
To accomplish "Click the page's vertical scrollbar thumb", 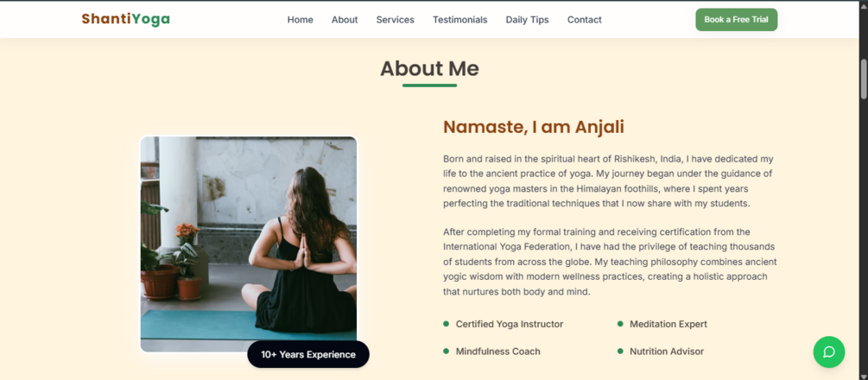I will click(863, 79).
